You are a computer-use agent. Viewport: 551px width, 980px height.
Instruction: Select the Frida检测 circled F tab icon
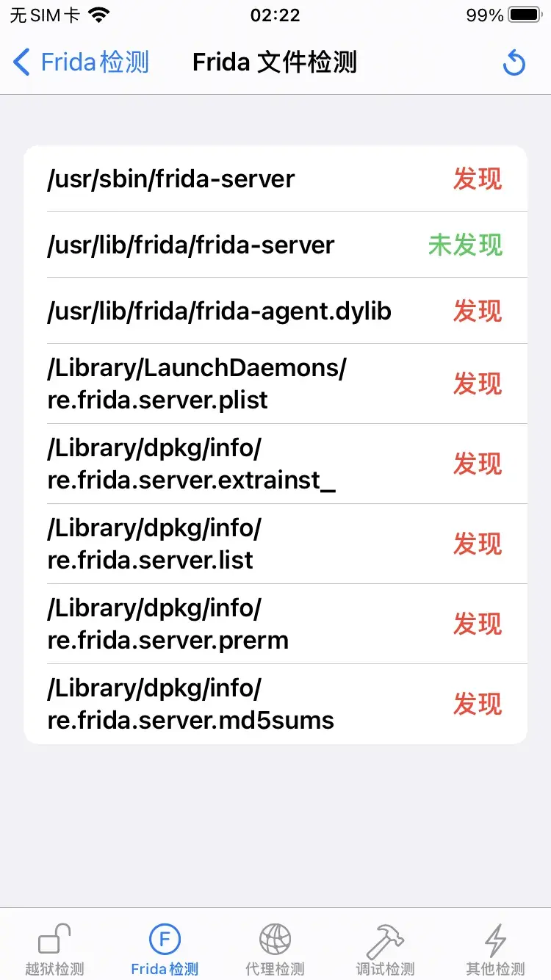165,940
